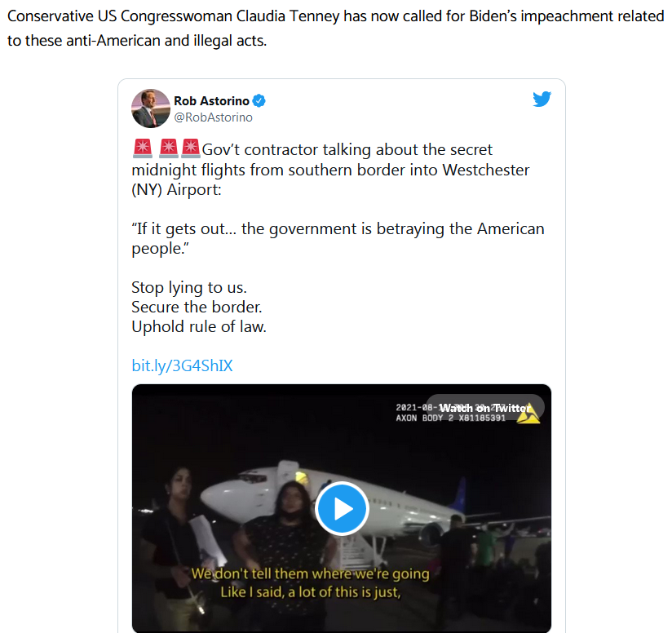Click the yellow subtitle text in video

(x=310, y=582)
